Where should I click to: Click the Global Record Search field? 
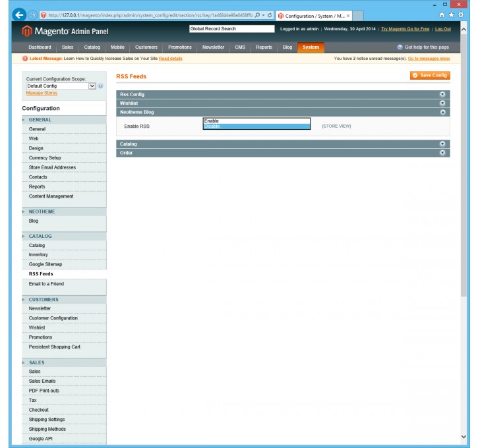pyautogui.click(x=231, y=29)
